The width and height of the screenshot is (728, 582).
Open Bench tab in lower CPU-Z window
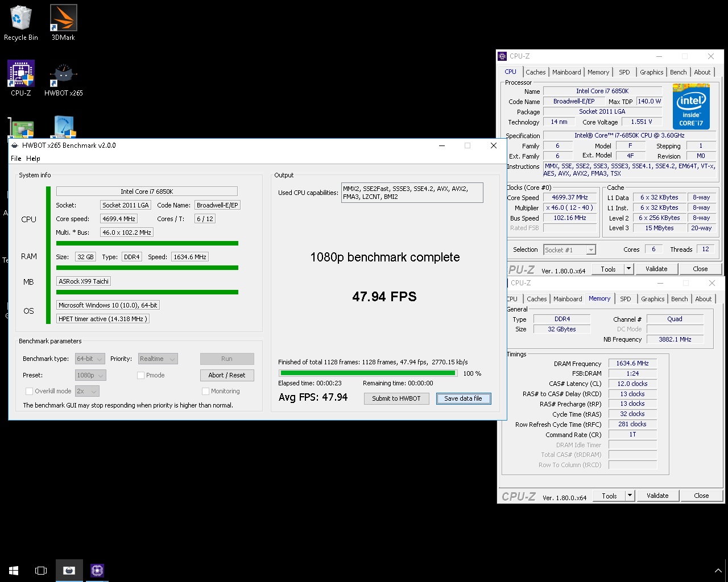[x=679, y=299]
